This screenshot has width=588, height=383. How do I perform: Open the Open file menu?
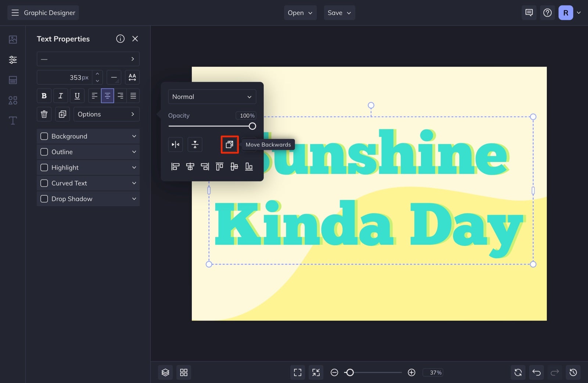click(x=300, y=13)
